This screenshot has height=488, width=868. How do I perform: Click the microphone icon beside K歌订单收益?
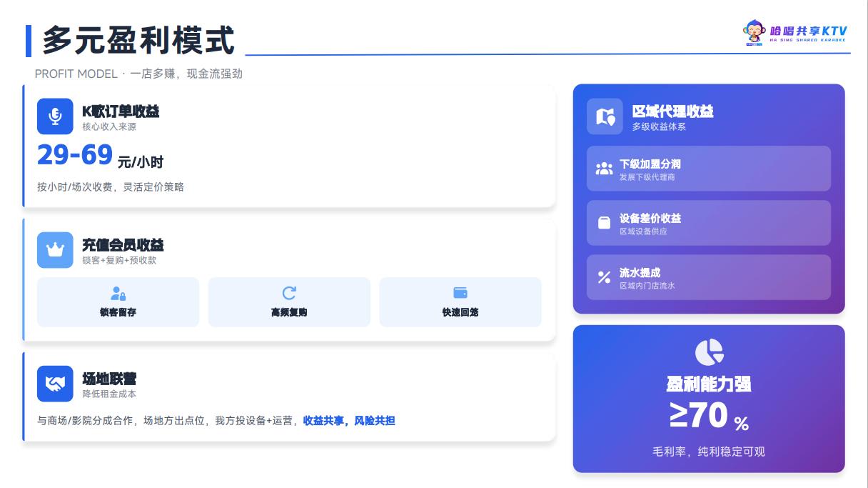pos(55,116)
